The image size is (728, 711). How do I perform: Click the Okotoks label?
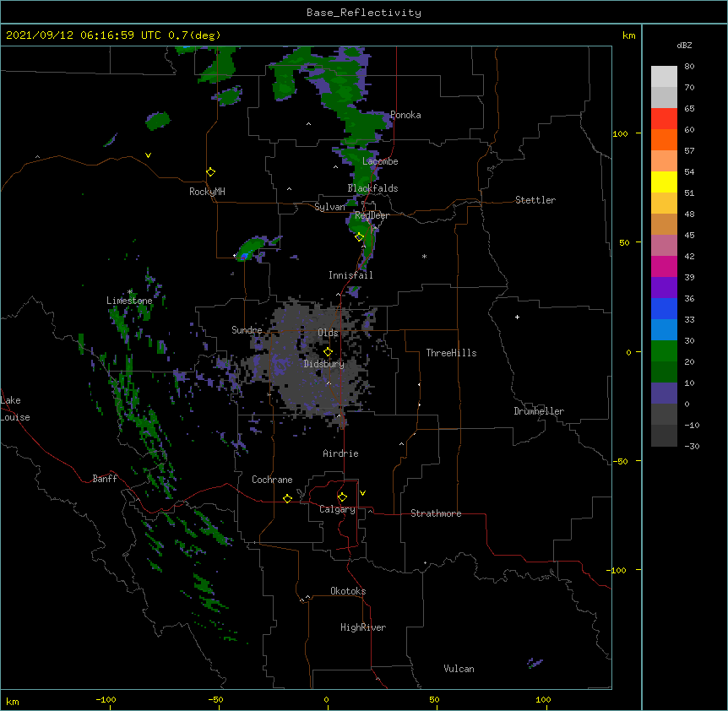click(x=348, y=591)
